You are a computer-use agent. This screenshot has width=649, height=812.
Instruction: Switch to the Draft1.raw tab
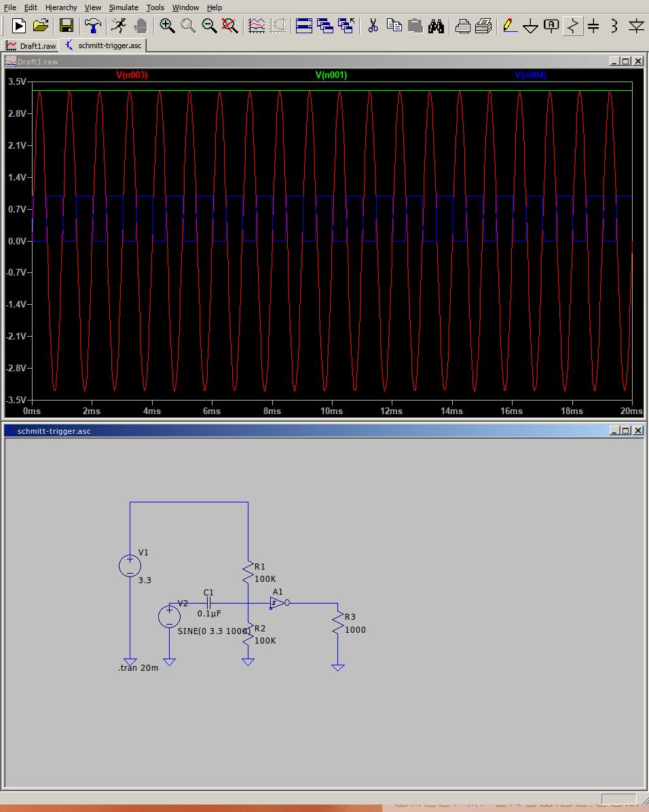tap(31, 45)
